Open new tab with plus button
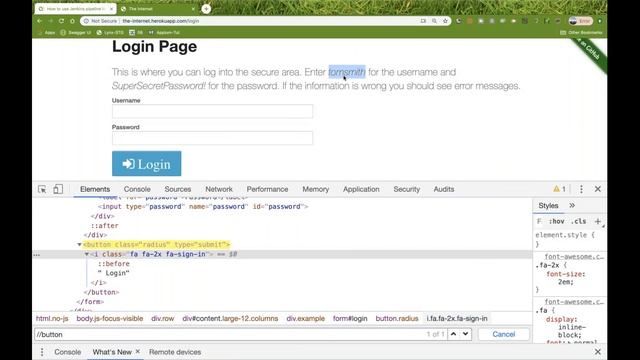The height and width of the screenshot is (360, 640). click(206, 9)
